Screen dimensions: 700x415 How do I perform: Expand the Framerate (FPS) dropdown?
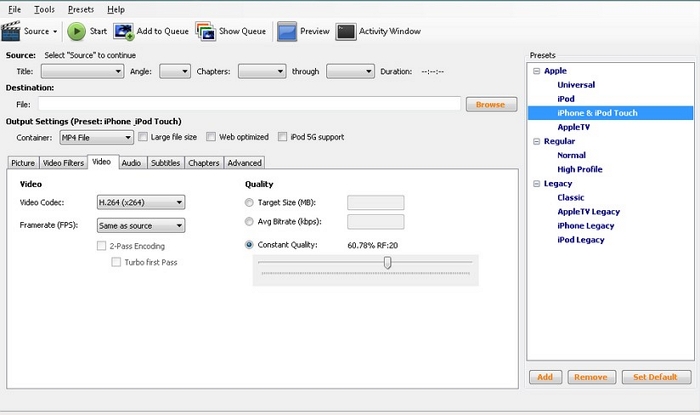(x=140, y=226)
